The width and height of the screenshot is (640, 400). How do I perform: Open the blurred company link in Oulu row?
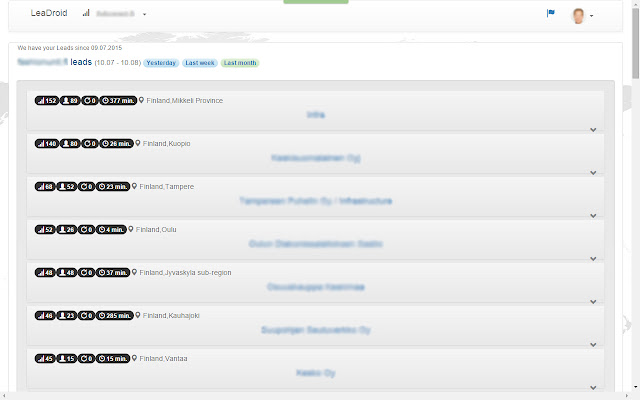(316, 244)
